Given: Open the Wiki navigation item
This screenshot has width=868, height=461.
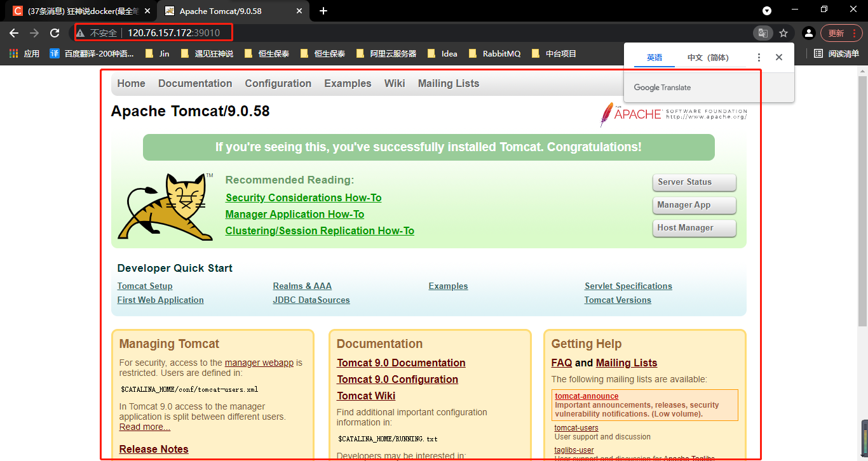Looking at the screenshot, I should pyautogui.click(x=395, y=83).
